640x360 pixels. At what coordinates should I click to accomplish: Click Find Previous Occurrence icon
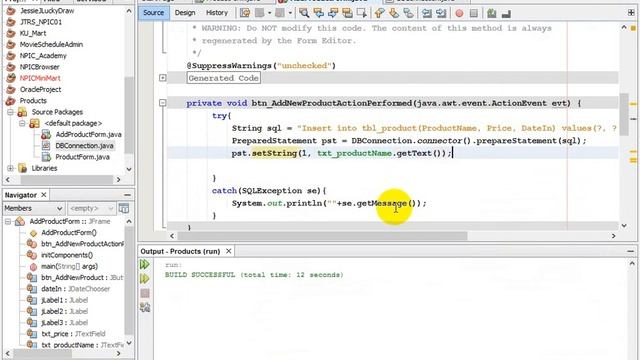tap(318, 13)
